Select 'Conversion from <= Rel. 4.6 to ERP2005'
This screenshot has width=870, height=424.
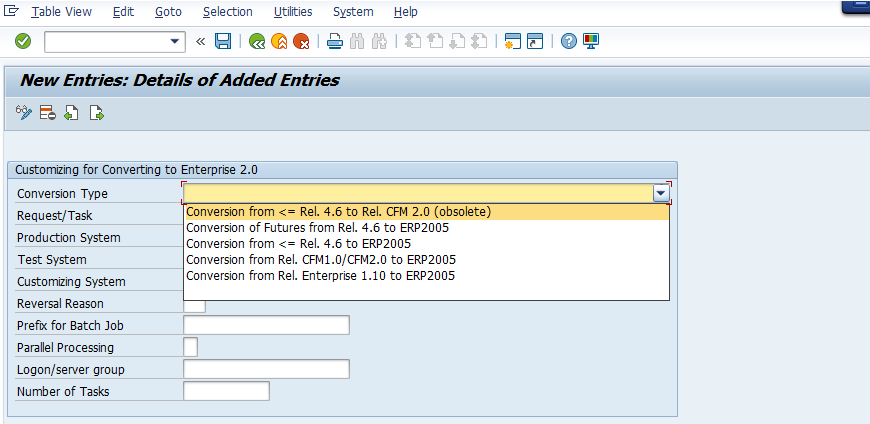(426, 244)
